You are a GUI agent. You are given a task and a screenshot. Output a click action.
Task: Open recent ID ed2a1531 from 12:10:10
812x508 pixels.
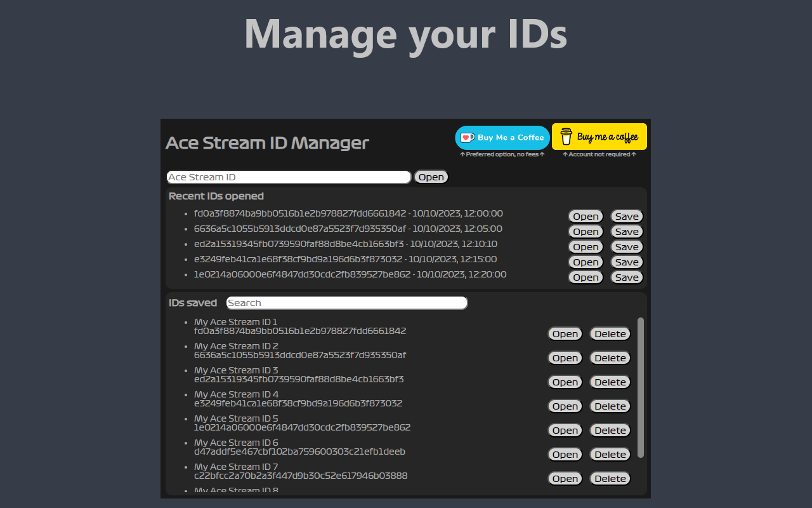(x=586, y=247)
